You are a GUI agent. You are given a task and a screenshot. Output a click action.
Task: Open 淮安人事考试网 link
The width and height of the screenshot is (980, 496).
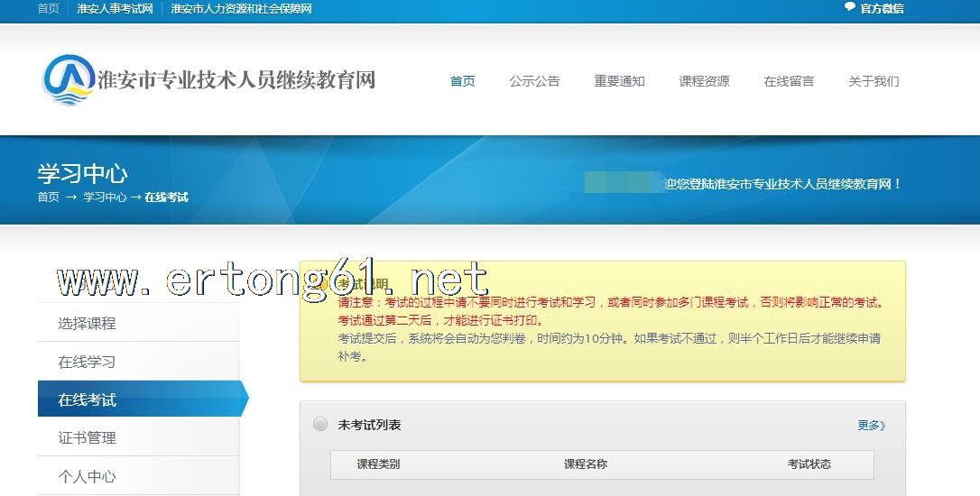[115, 9]
